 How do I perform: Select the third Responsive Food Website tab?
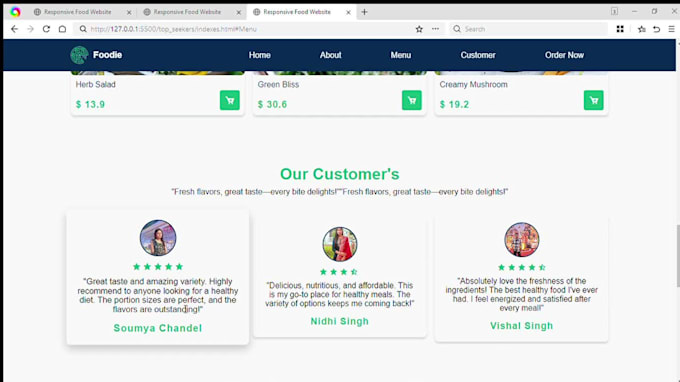click(x=297, y=12)
